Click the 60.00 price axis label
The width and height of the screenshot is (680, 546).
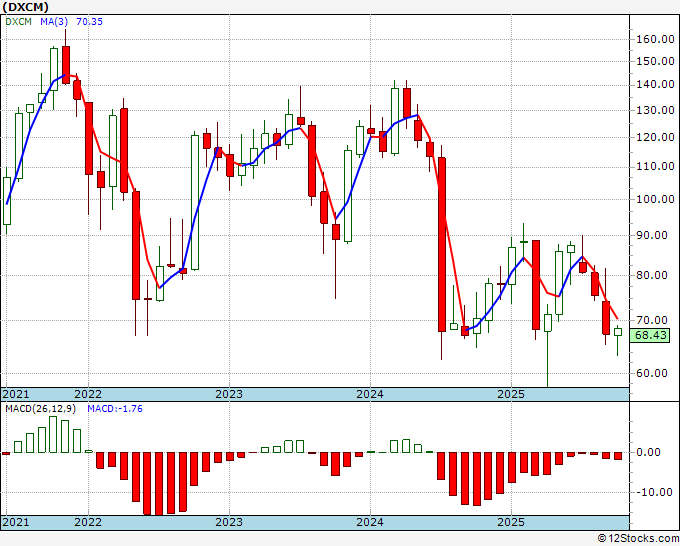tap(652, 373)
